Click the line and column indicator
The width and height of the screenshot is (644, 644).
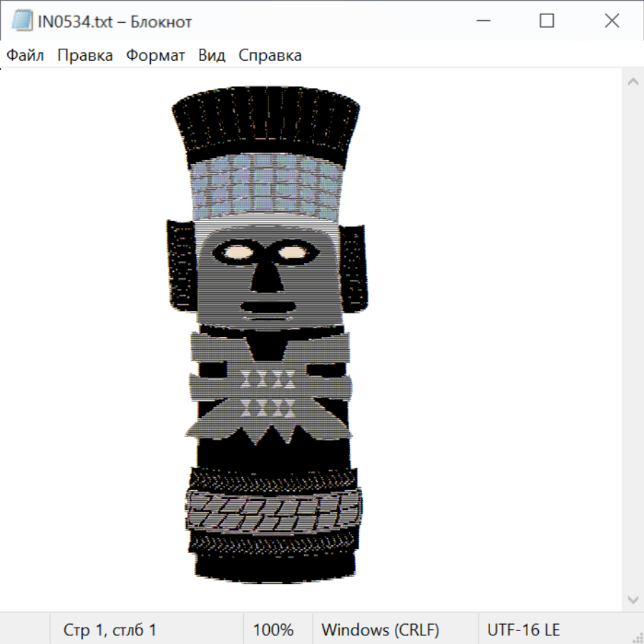point(109,630)
